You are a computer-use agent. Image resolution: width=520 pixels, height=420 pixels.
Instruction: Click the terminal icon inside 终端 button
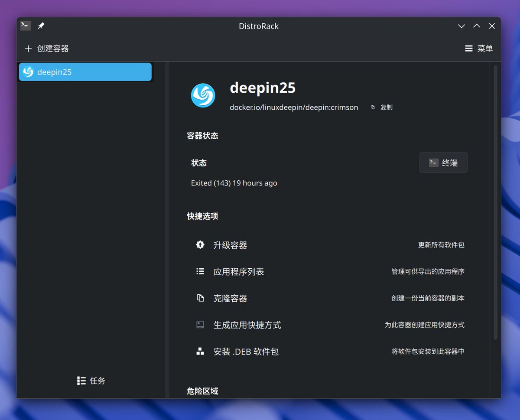coord(434,163)
